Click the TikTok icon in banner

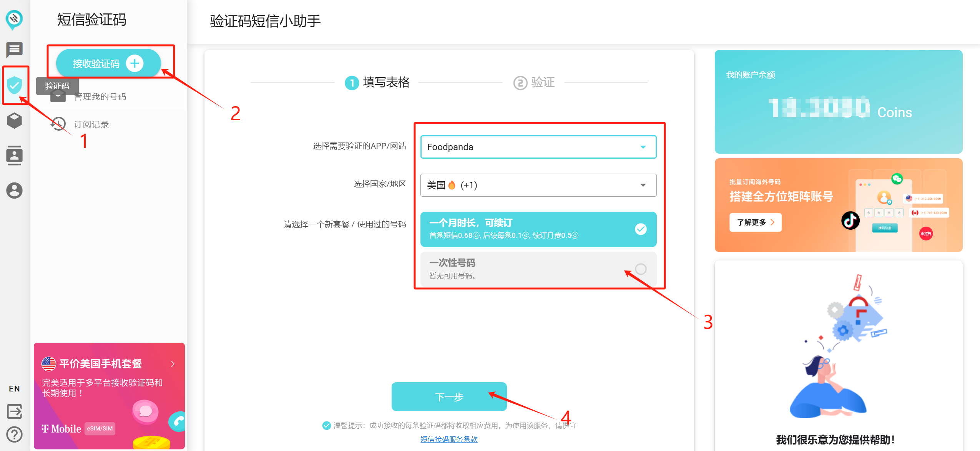coord(850,221)
